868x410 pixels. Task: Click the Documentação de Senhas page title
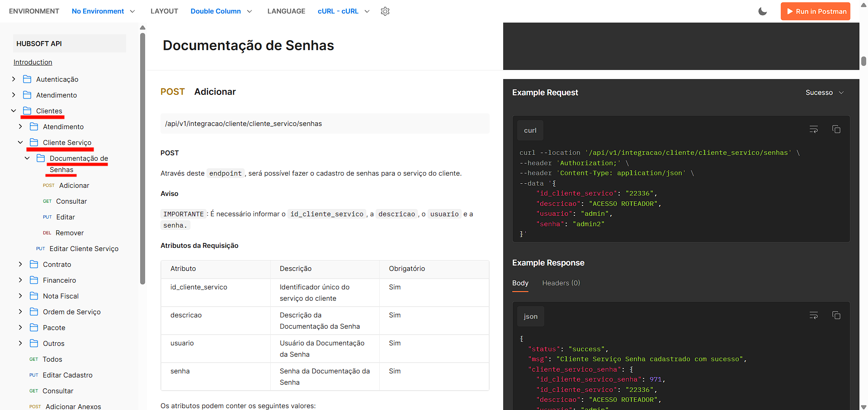(x=248, y=46)
